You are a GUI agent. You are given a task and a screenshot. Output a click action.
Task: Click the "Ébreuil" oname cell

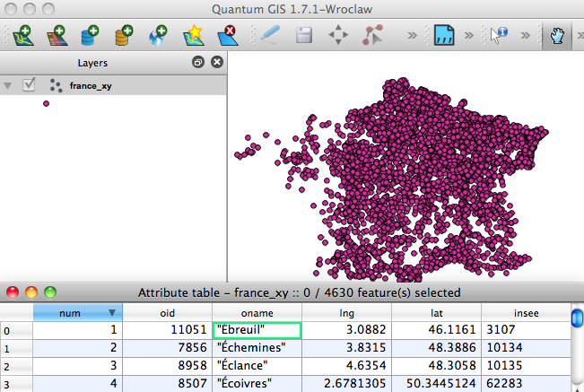click(x=257, y=330)
